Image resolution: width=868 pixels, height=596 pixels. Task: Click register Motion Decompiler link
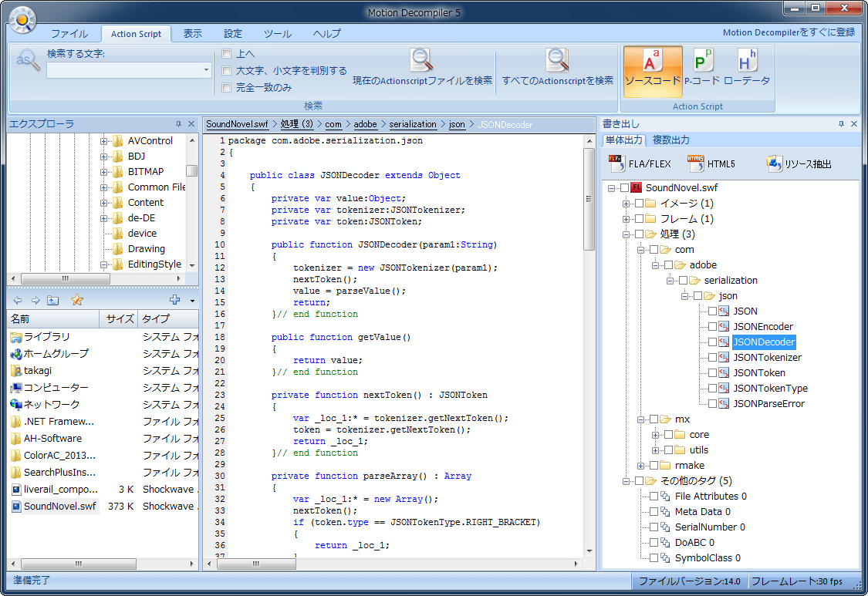click(x=789, y=32)
